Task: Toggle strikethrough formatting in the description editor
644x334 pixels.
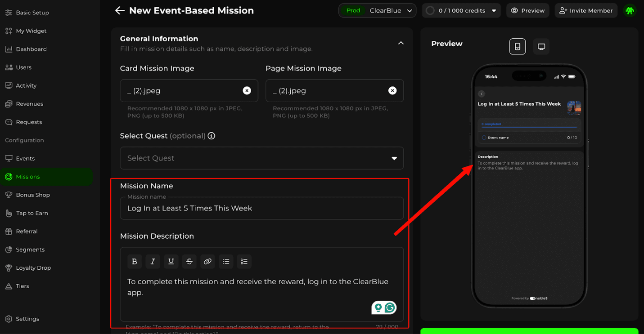Action: pyautogui.click(x=189, y=261)
